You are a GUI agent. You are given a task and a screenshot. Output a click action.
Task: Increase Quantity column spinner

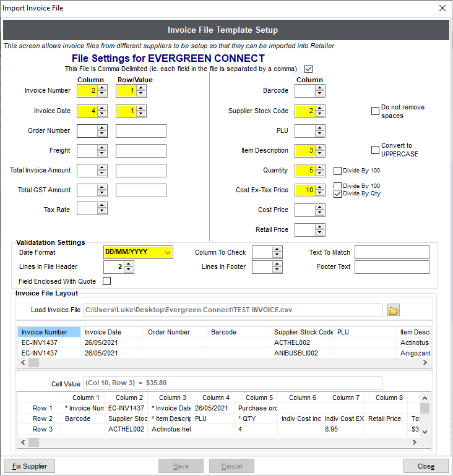point(319,168)
